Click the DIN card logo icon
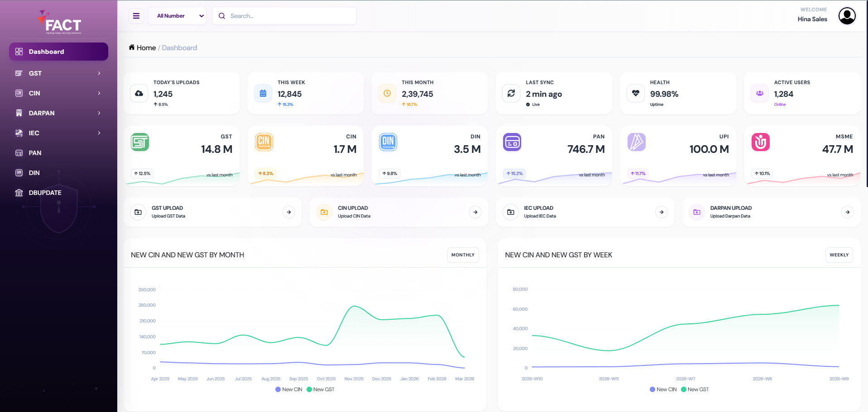This screenshot has height=412, width=868. coord(388,142)
